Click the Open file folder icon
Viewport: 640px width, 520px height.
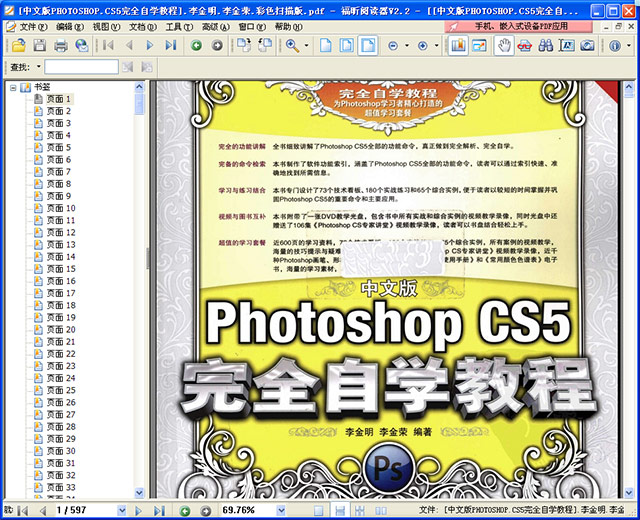18,45
